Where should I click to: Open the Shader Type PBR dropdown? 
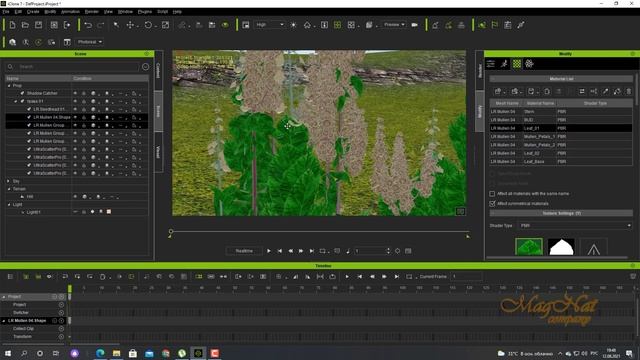point(575,225)
